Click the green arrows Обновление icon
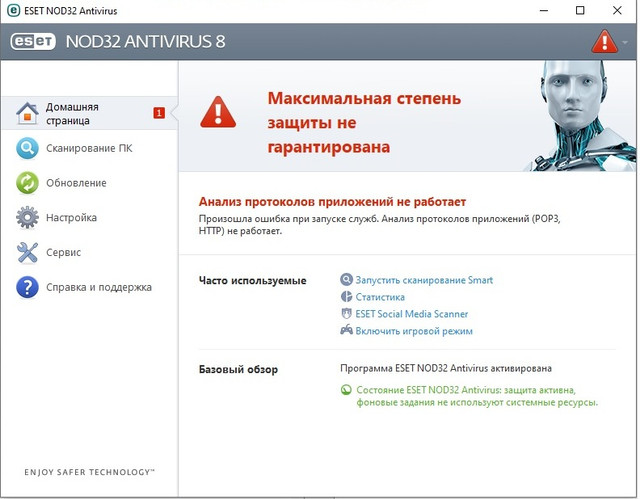The height and width of the screenshot is (499, 640). coord(27,183)
